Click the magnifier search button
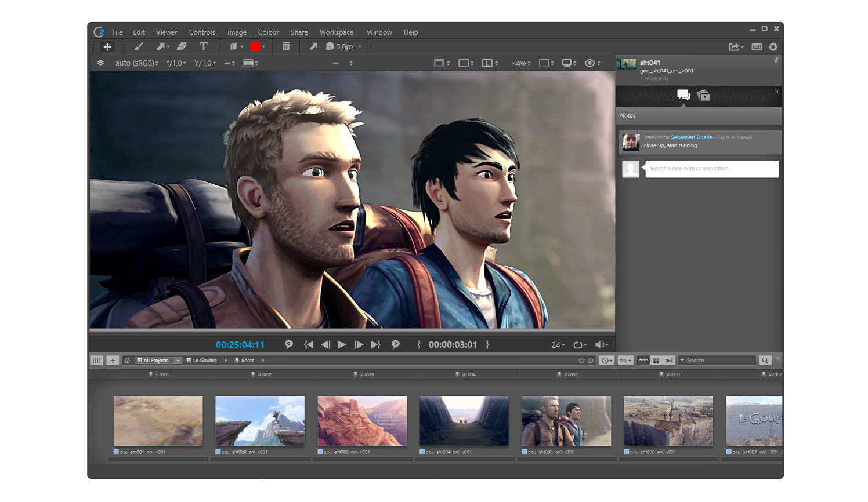The width and height of the screenshot is (868, 502). tap(765, 361)
